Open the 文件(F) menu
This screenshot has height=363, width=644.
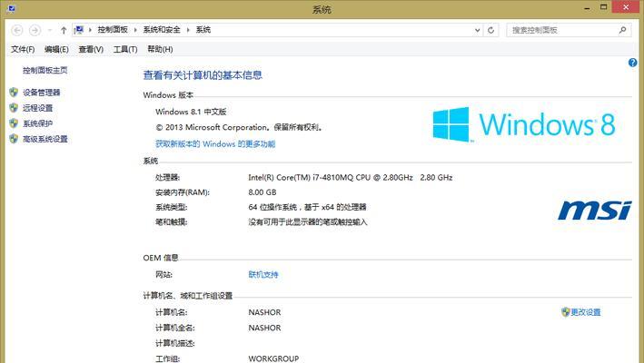[x=23, y=49]
